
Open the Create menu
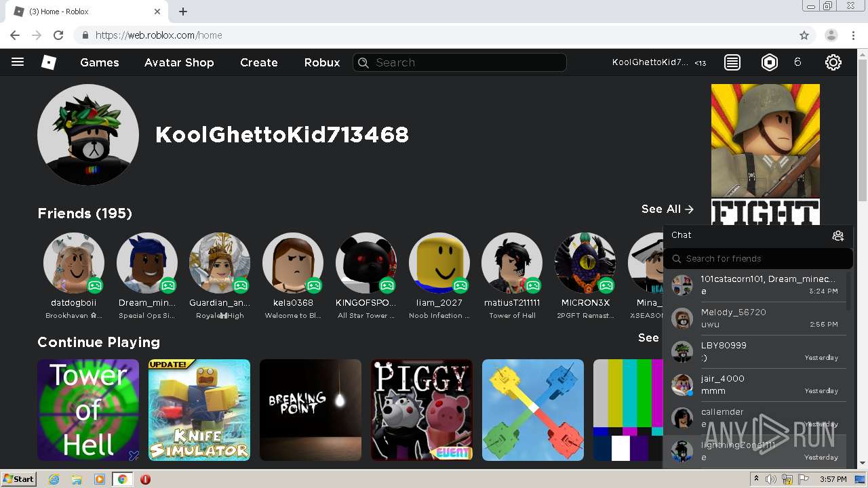click(x=259, y=62)
